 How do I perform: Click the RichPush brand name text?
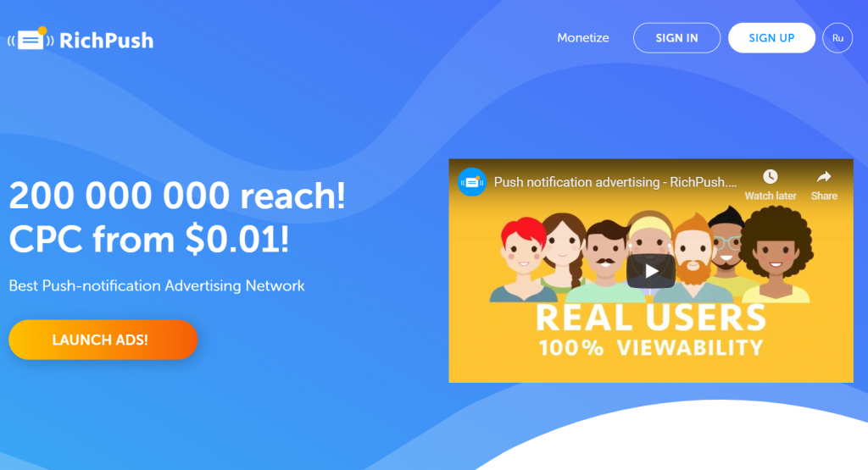(x=106, y=41)
